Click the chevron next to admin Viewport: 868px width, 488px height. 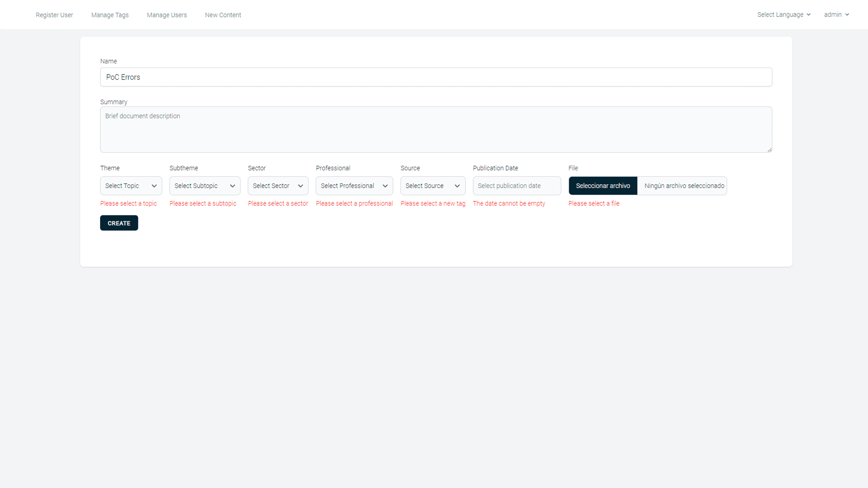click(847, 15)
